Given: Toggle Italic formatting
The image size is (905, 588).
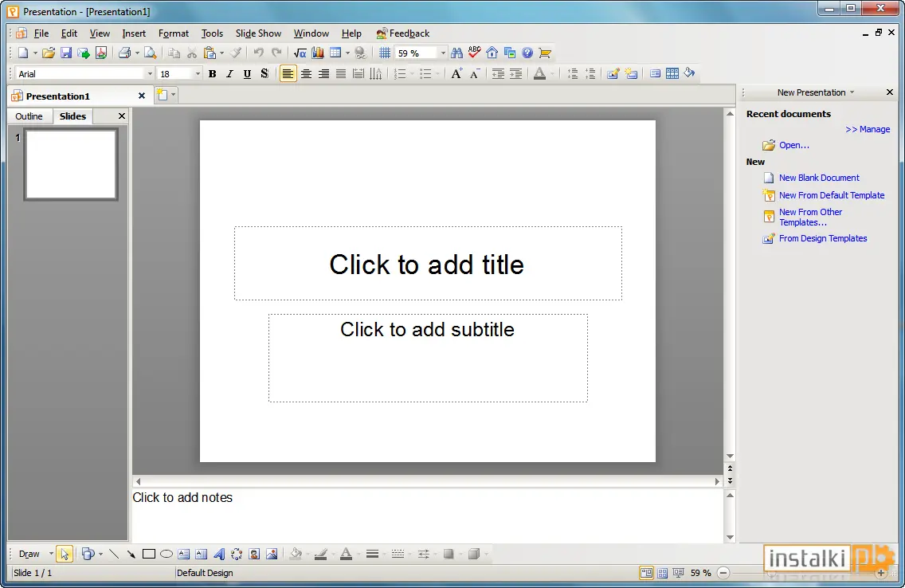Looking at the screenshot, I should click(229, 73).
